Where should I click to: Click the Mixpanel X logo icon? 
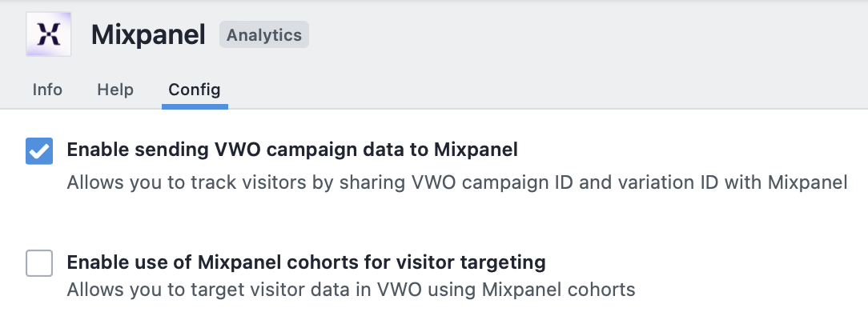click(48, 34)
